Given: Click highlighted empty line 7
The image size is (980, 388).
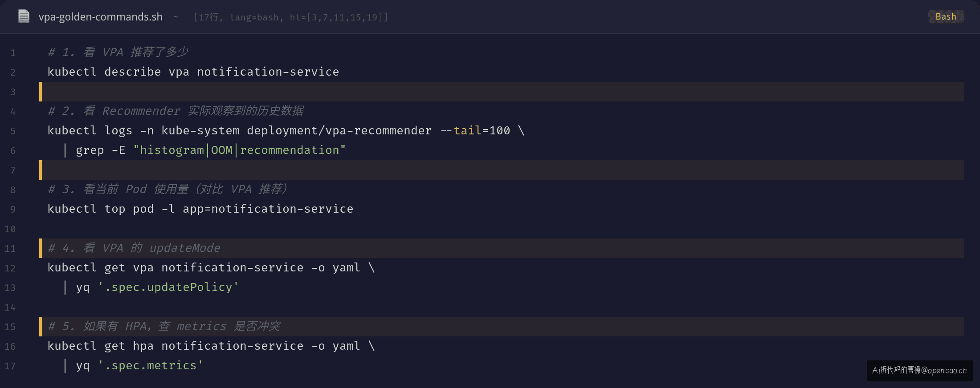Looking at the screenshot, I should point(502,170).
